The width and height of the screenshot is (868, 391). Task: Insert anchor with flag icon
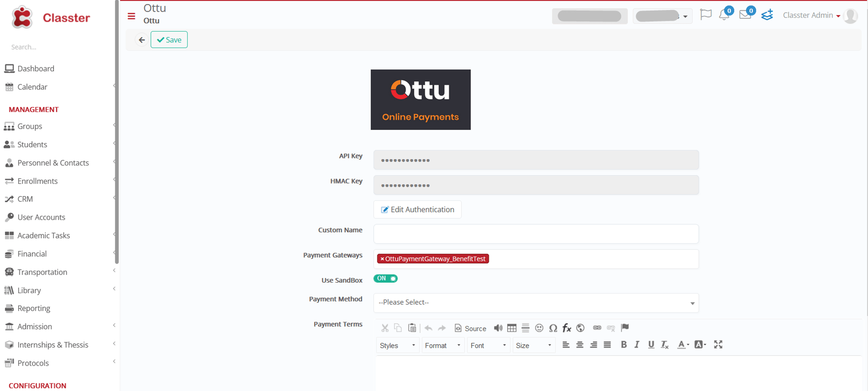coord(625,327)
